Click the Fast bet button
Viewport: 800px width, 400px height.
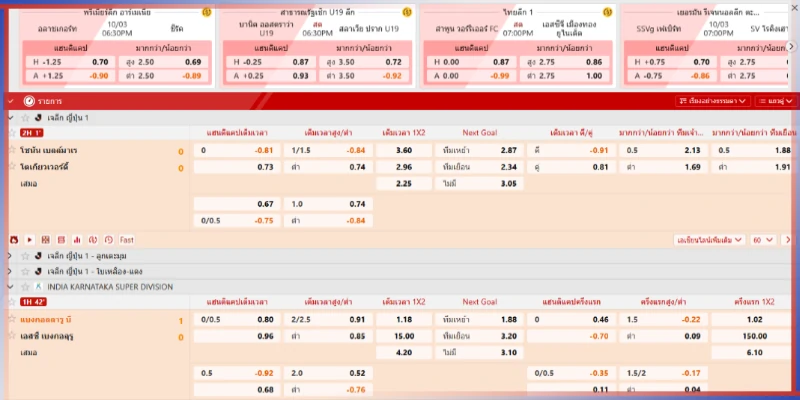point(127,240)
